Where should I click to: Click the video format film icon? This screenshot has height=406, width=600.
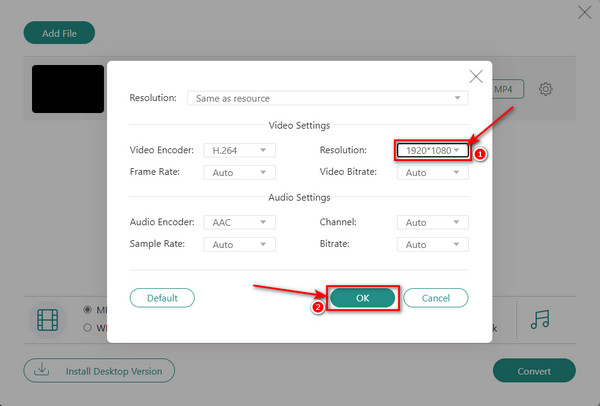click(48, 320)
